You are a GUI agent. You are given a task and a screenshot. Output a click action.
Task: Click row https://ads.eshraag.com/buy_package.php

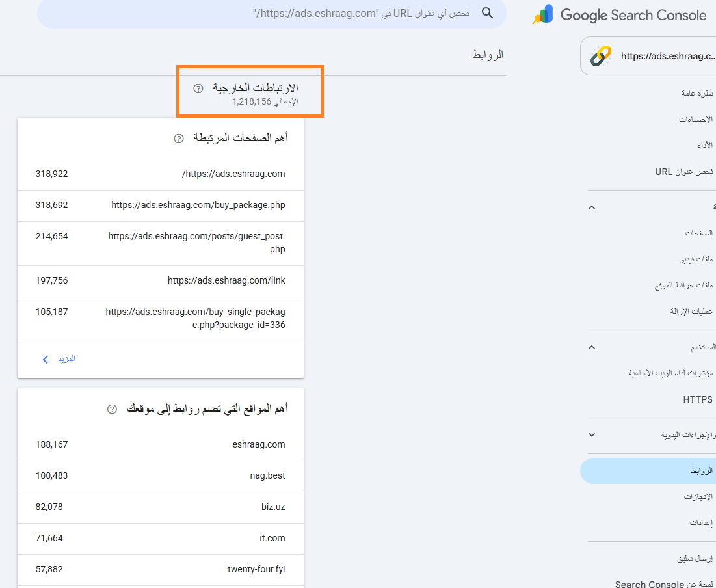pyautogui.click(x=161, y=206)
